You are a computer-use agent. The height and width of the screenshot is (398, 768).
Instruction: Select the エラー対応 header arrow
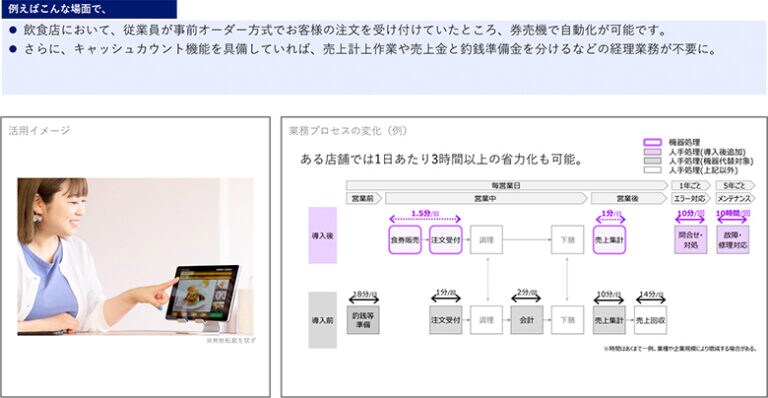click(691, 198)
